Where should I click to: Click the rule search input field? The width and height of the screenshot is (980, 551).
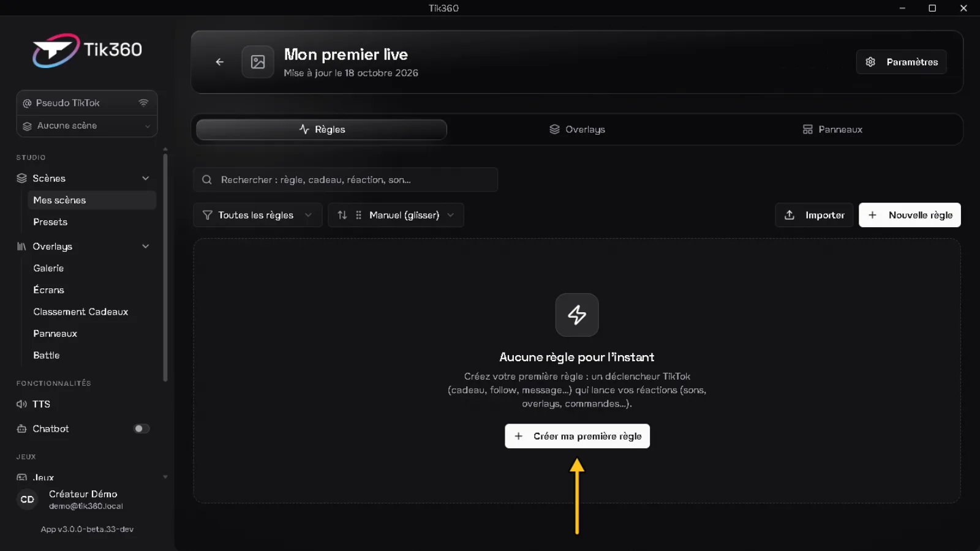pos(345,180)
